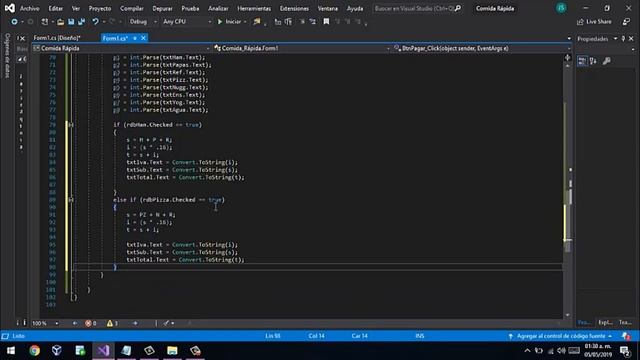The height and width of the screenshot is (360, 640).
Task: Collapse the else if rdbPizza.Checked block
Action: coord(71,200)
